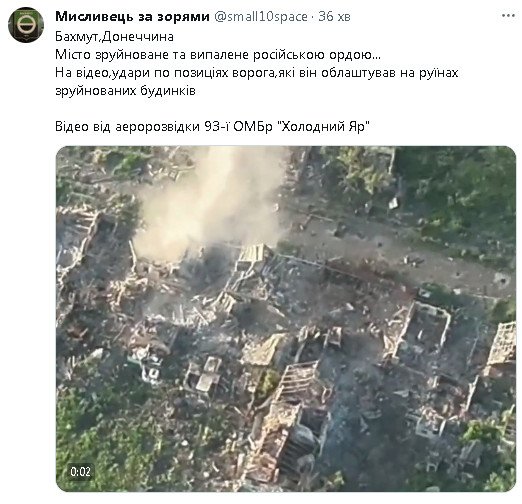The width and height of the screenshot is (522, 504).
Task: Play the drone footage video
Action: coord(286,319)
